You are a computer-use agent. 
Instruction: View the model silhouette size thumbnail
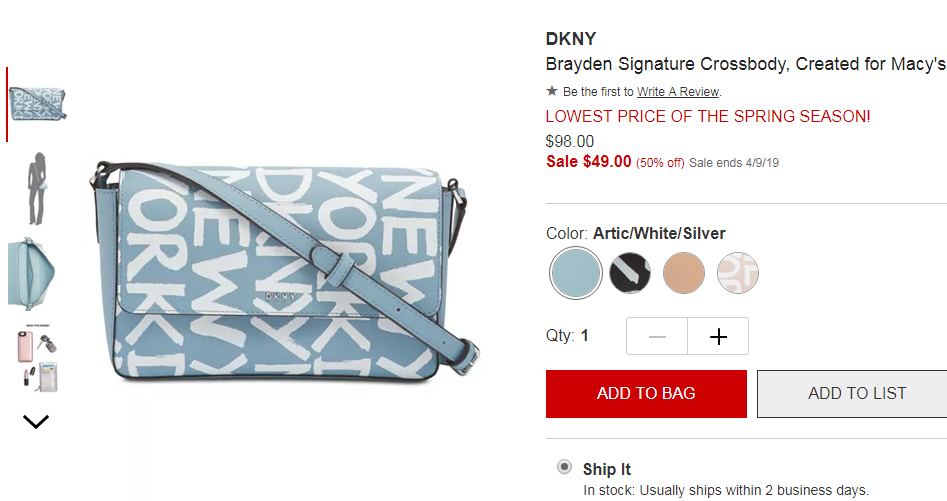[x=37, y=188]
